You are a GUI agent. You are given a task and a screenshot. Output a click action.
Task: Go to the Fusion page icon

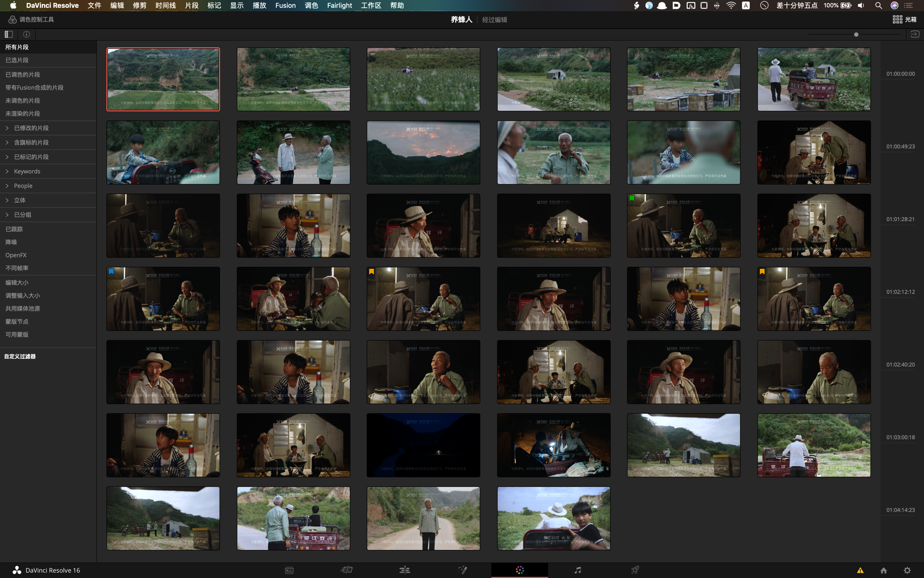[x=462, y=570]
